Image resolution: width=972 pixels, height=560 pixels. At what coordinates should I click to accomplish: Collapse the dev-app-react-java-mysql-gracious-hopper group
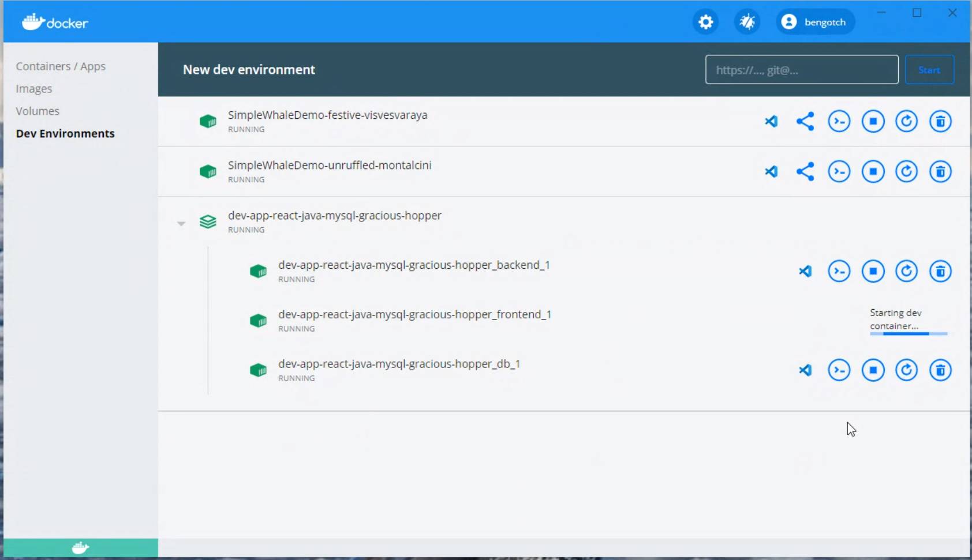point(182,223)
